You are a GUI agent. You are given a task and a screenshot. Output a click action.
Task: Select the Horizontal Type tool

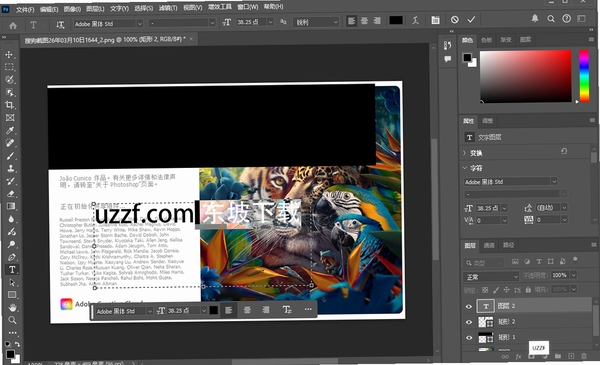(x=12, y=269)
